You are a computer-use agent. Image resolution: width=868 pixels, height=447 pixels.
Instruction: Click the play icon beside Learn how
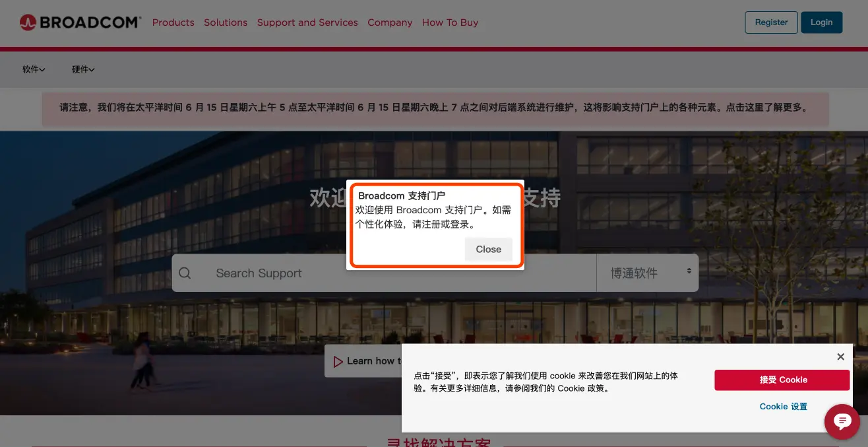click(338, 361)
